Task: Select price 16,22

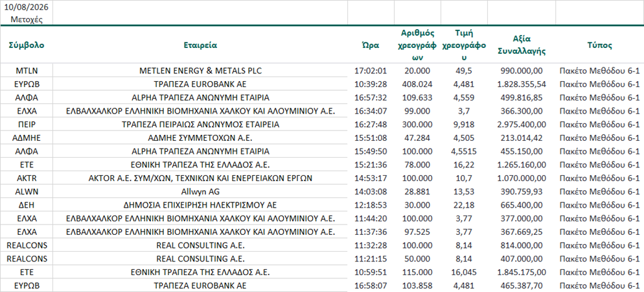Action: click(464, 165)
